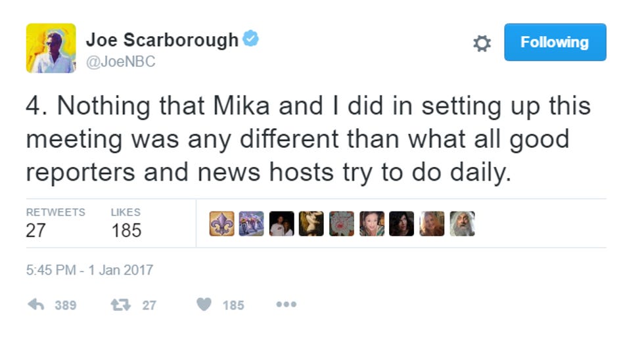Viewport: 644px width, 339px height.
Task: Click the Joe Scarborough display name
Action: coord(162,40)
